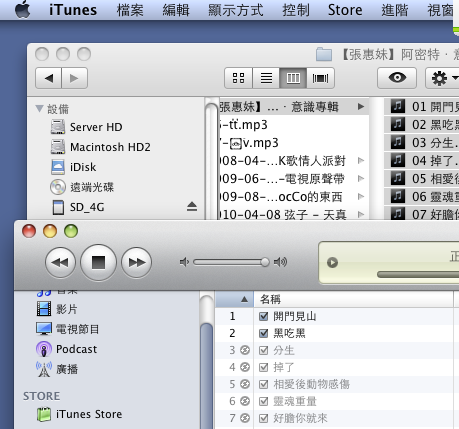Open 電視節目 in iTunes sidebar
This screenshot has height=429, width=459.
(x=68, y=329)
